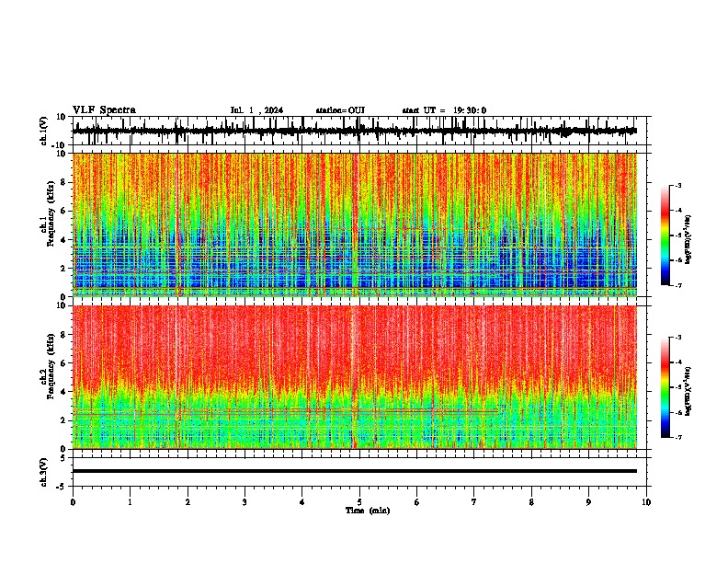
Task: Click the ch.1 voltage waveform trace
Action: (x=354, y=131)
